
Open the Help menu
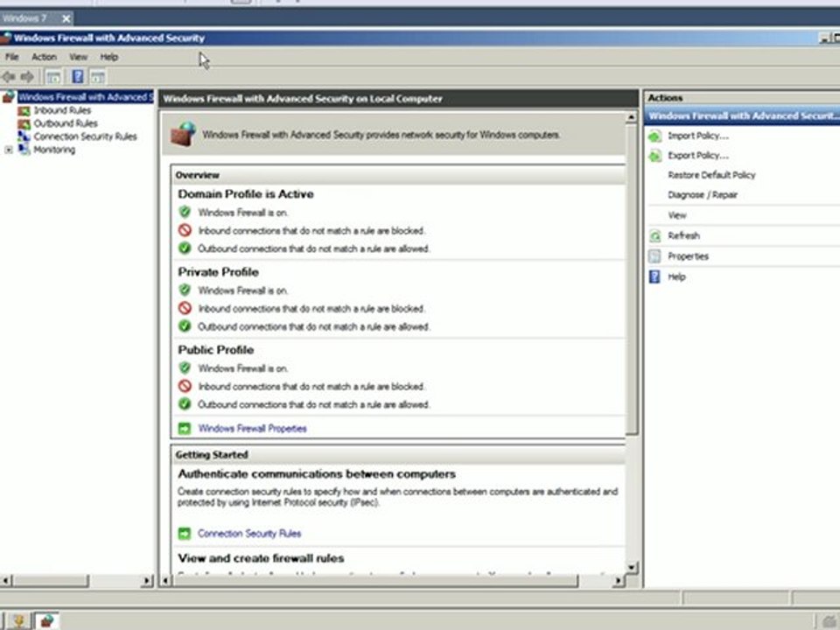click(x=108, y=57)
